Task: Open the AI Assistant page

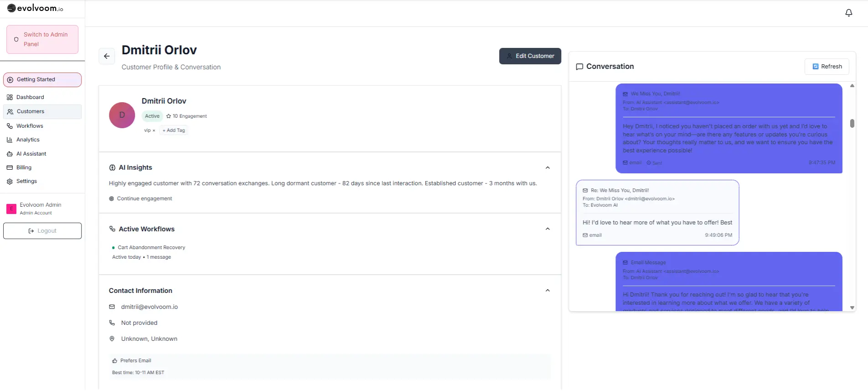Action: [42, 154]
